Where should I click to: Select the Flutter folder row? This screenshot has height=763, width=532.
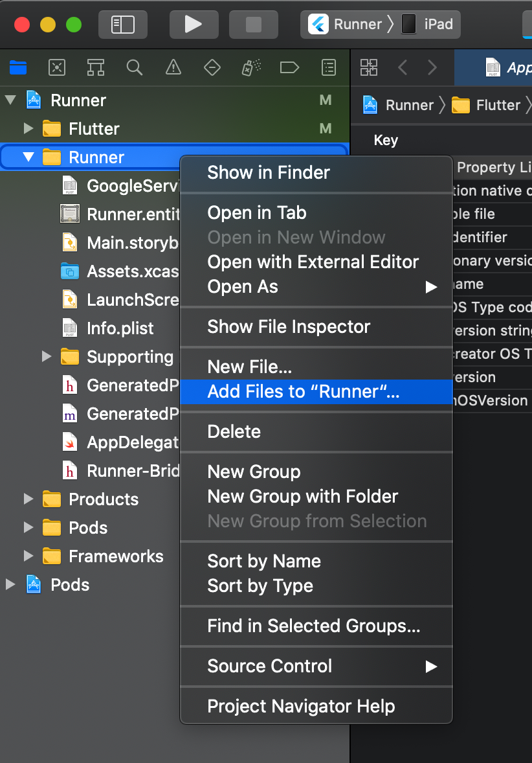click(x=175, y=128)
